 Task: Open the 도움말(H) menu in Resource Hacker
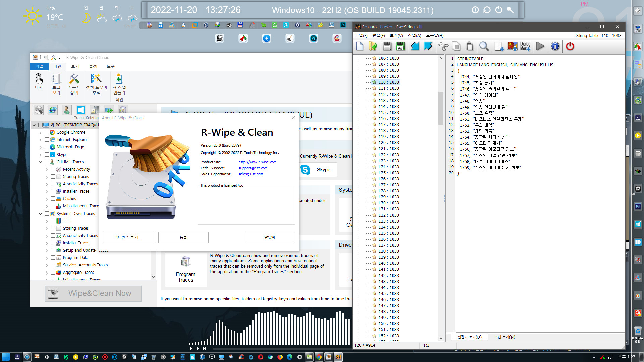pos(435,36)
